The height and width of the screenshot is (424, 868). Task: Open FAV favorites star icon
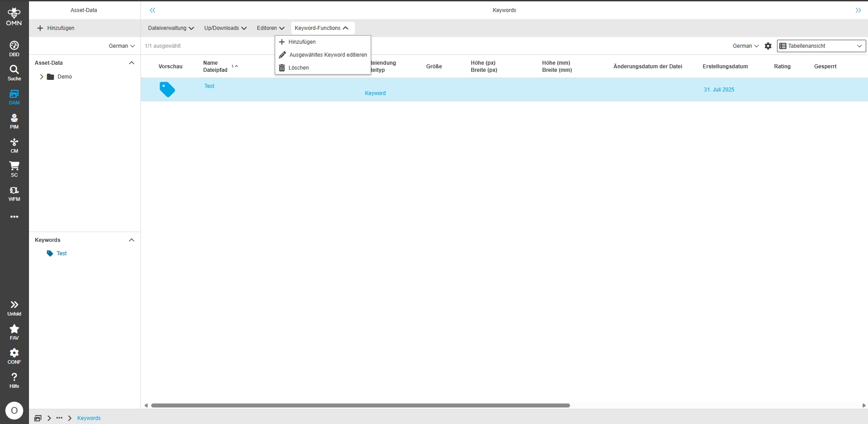coord(14,332)
